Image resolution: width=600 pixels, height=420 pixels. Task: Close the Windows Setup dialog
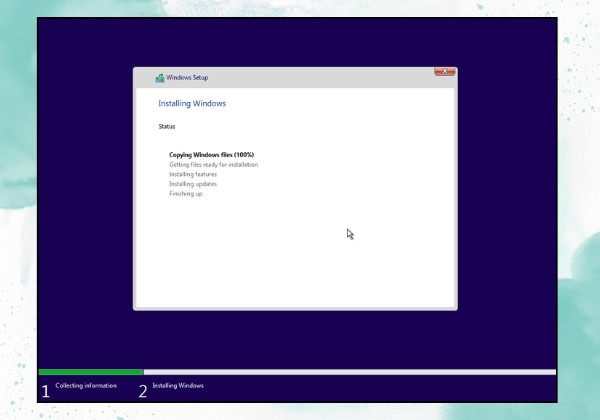click(x=445, y=72)
